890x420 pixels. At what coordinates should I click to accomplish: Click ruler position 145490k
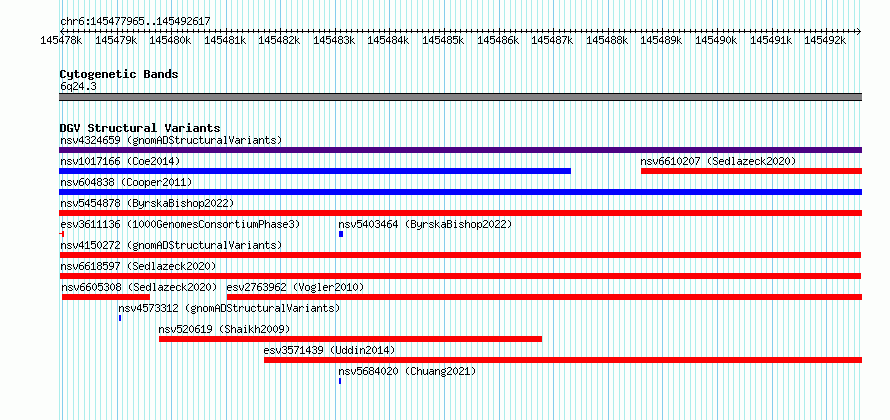click(716, 40)
